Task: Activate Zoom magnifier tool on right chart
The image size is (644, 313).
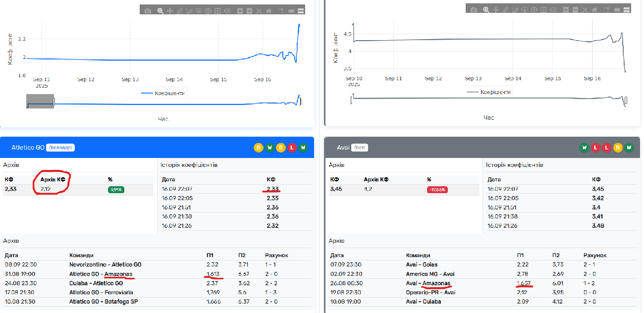Action: tap(486, 9)
